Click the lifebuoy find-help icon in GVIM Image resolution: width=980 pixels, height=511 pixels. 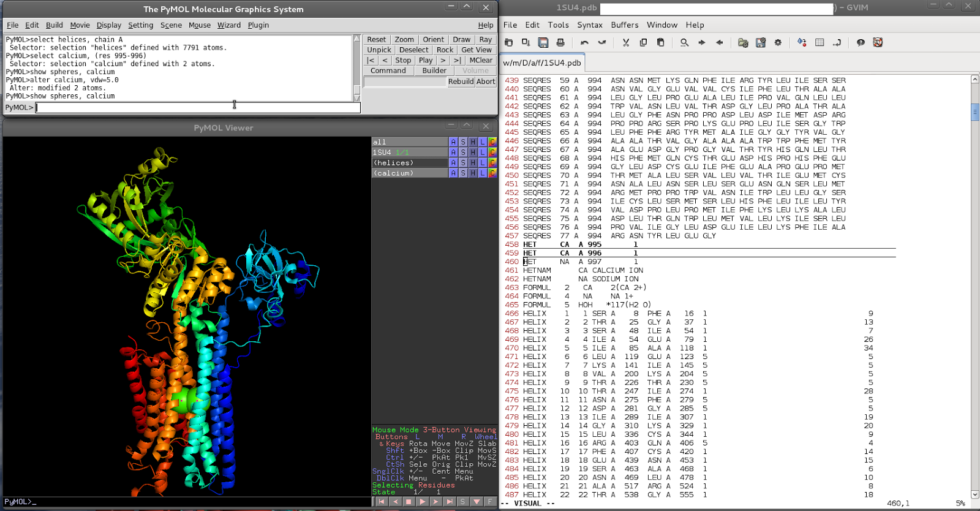(878, 42)
